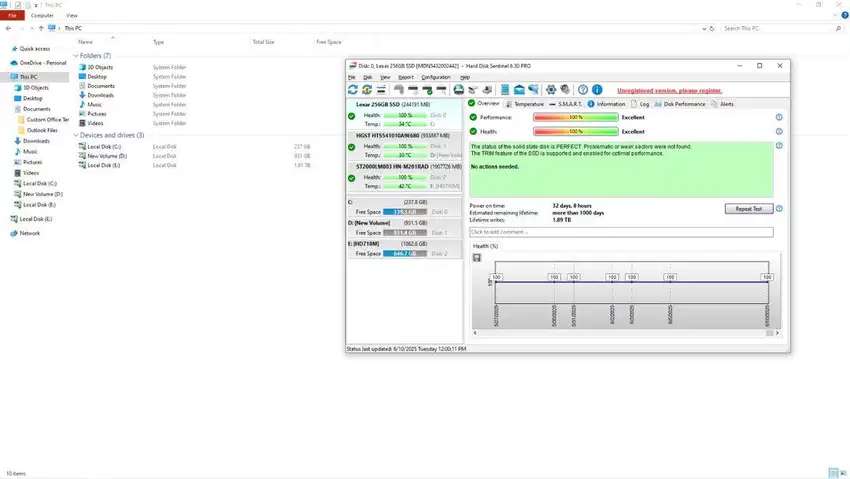Click the blue envelope email report icon
Viewport: 850px width, 479px height.
519,90
